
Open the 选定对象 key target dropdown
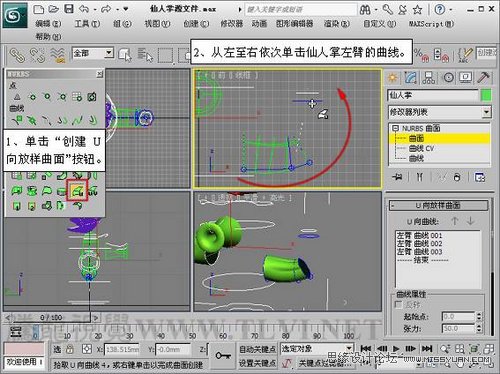tap(349, 349)
